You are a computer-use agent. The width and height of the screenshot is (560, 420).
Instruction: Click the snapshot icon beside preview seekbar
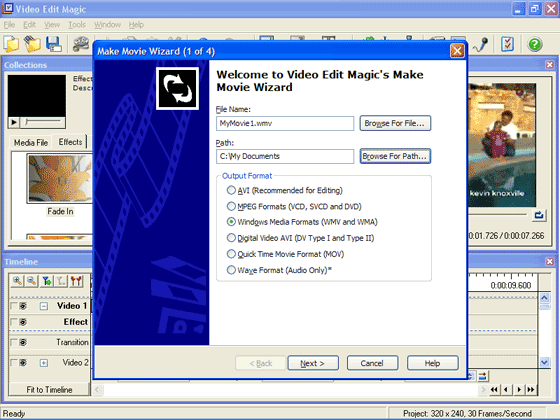[x=539, y=215]
